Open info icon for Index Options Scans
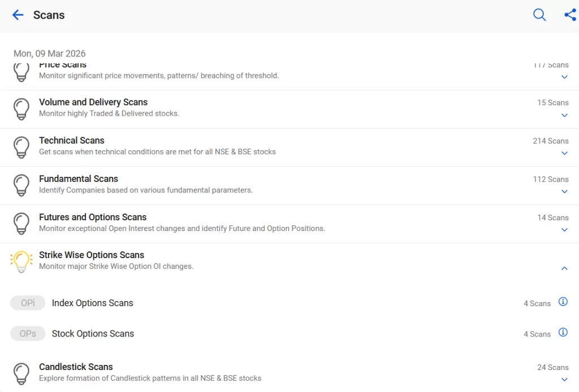 tap(563, 302)
